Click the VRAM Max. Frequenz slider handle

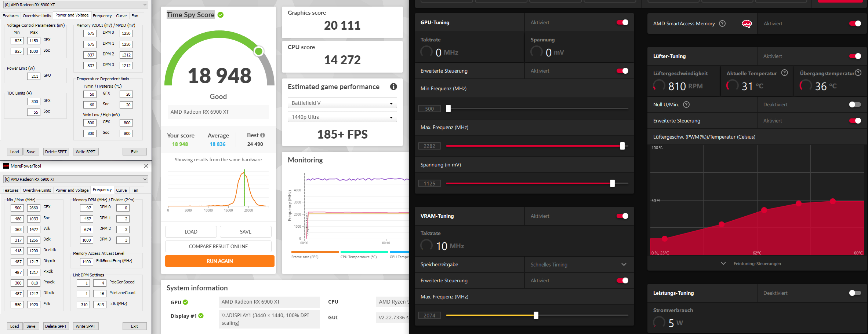(536, 315)
